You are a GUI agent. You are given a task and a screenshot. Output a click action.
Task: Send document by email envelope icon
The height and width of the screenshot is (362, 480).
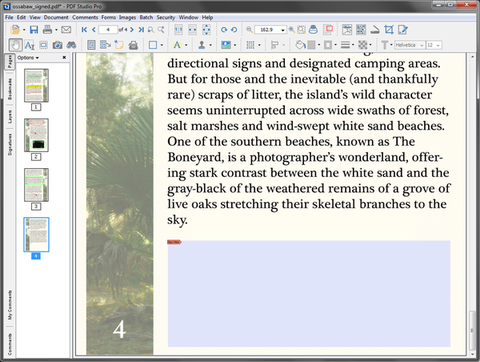click(x=66, y=30)
